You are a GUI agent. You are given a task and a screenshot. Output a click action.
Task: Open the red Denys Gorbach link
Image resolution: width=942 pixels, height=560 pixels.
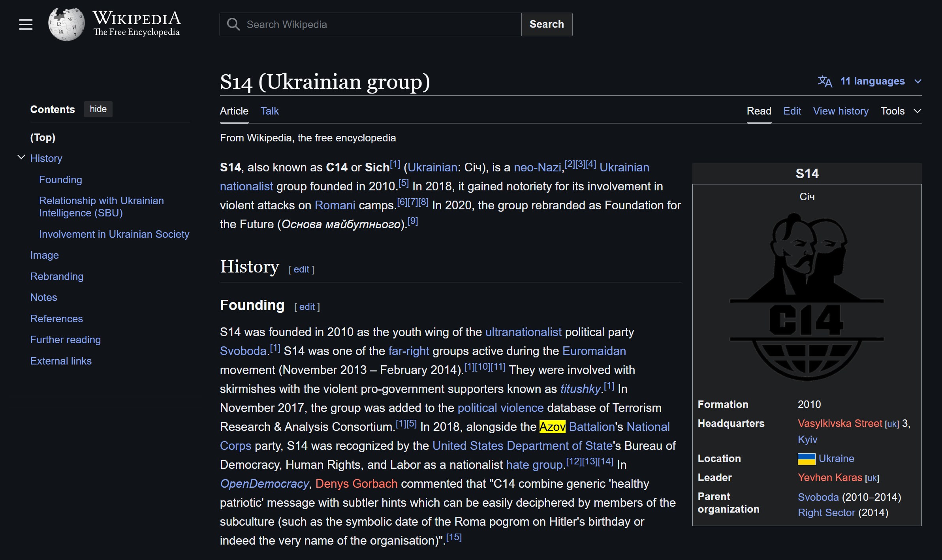click(x=356, y=484)
